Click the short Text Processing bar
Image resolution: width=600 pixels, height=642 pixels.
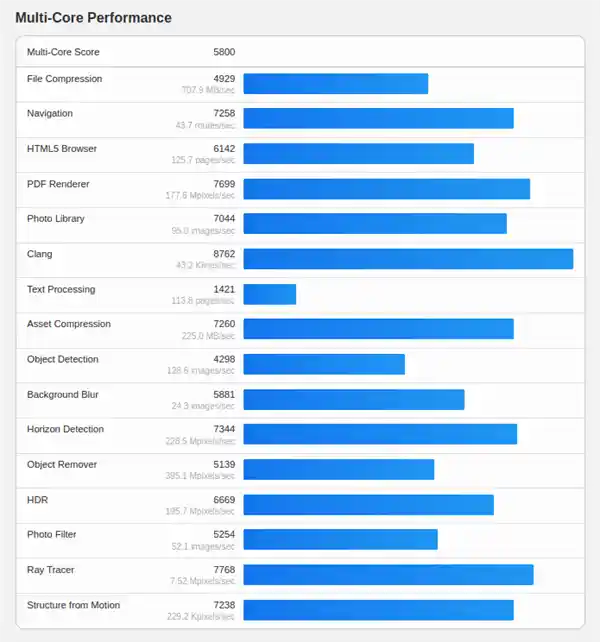(x=270, y=294)
